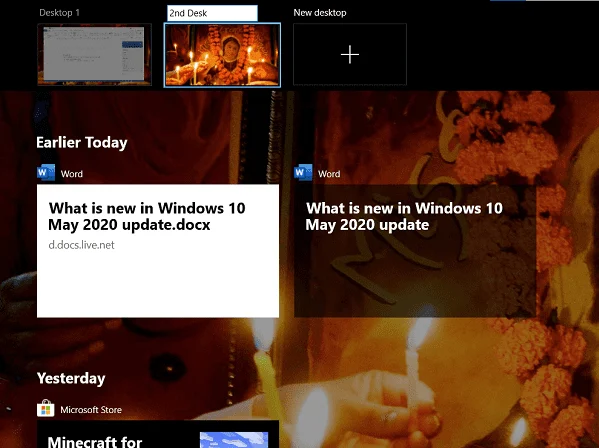Click the Microsoft Store label

point(91,410)
